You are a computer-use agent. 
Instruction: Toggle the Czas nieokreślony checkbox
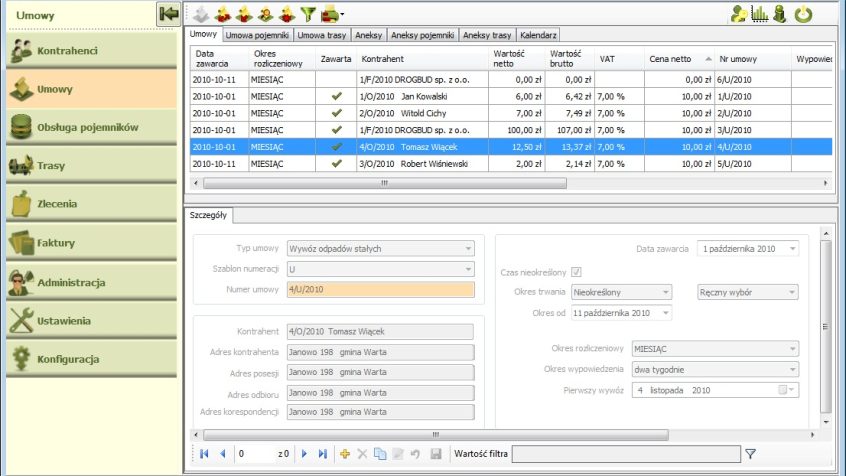pos(576,272)
